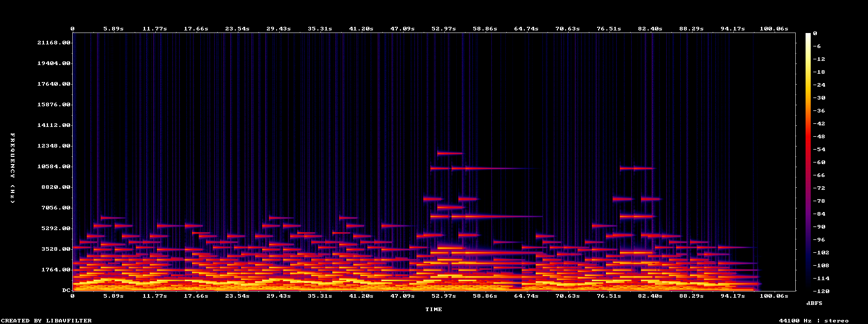
Task: Click the -60 value on dBFS scale
Action: 818,163
